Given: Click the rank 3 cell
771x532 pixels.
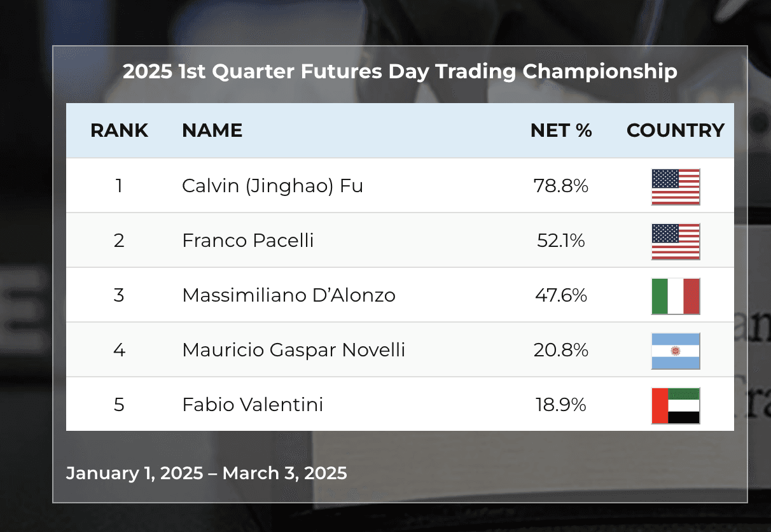Looking at the screenshot, I should (119, 295).
